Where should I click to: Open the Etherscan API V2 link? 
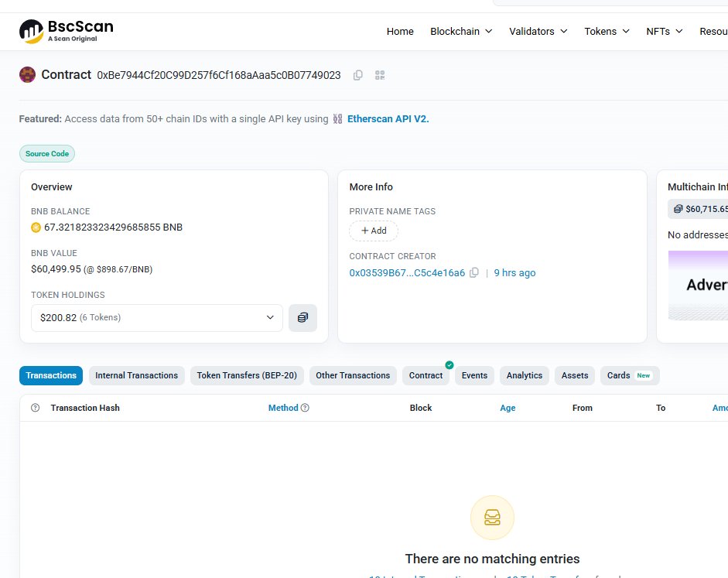pos(388,119)
